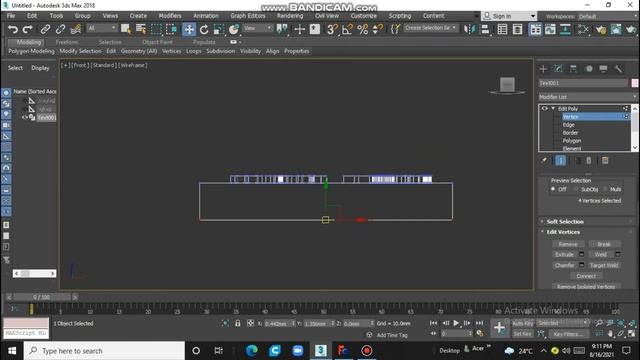
Task: Click Configure Modifier Sets icon
Action: (x=605, y=160)
